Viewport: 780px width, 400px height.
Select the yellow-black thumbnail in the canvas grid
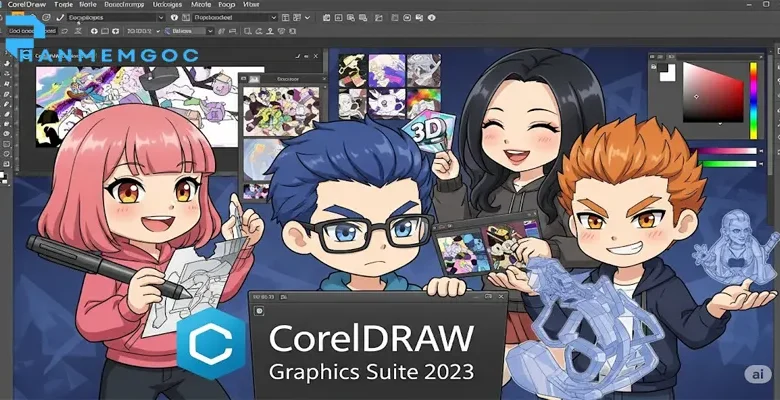pos(352,70)
